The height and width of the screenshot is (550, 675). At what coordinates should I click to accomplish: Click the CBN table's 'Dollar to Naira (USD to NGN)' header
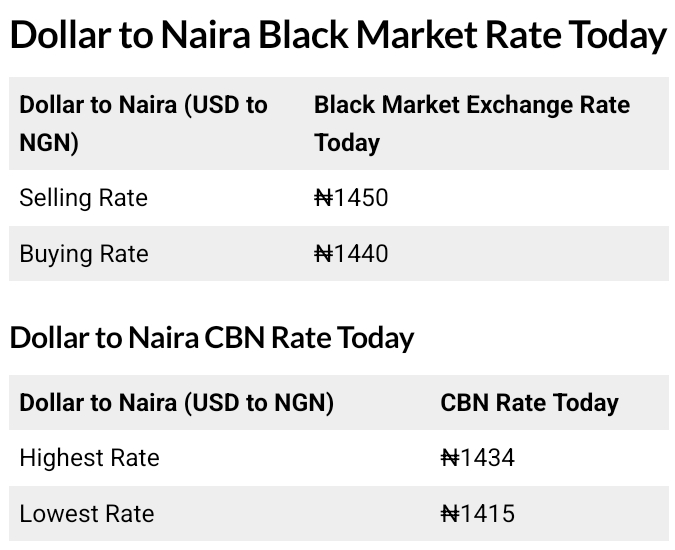[x=176, y=403]
